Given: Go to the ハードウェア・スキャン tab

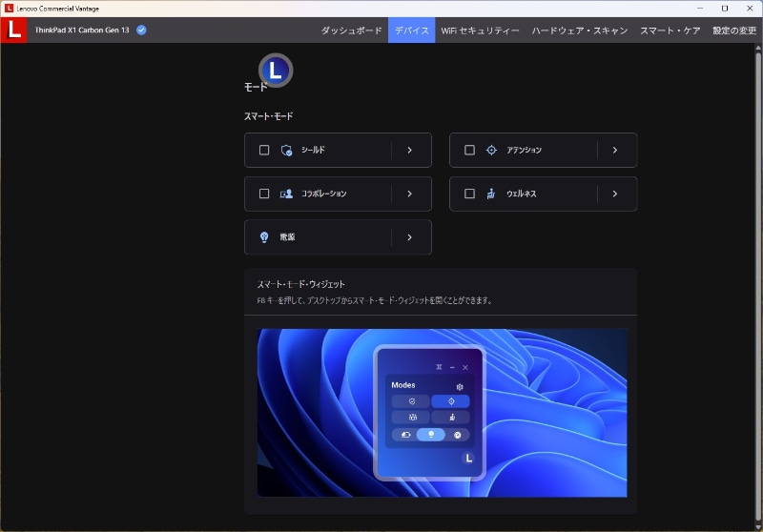Looking at the screenshot, I should (580, 31).
